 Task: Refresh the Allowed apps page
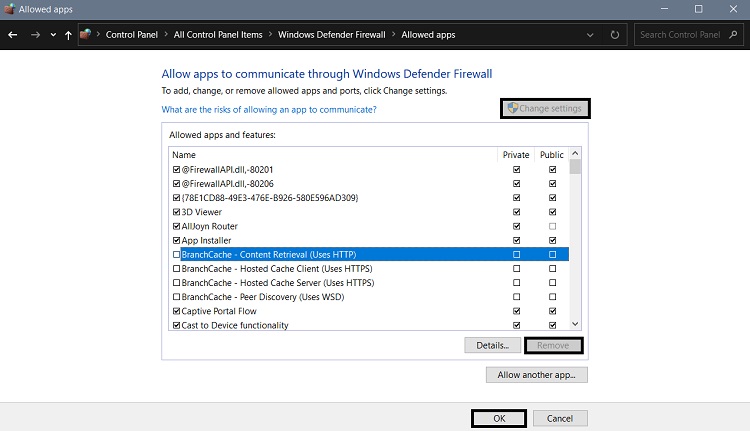coord(615,35)
